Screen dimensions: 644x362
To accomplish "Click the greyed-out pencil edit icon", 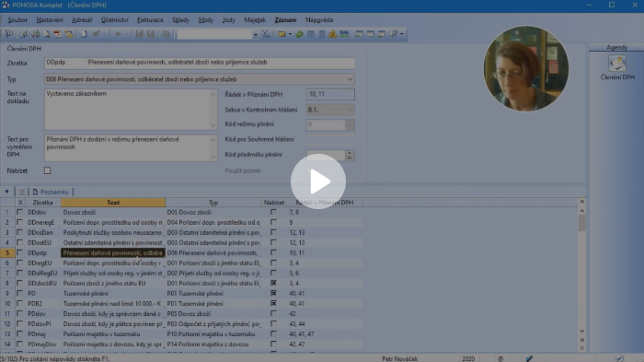I will (96, 34).
